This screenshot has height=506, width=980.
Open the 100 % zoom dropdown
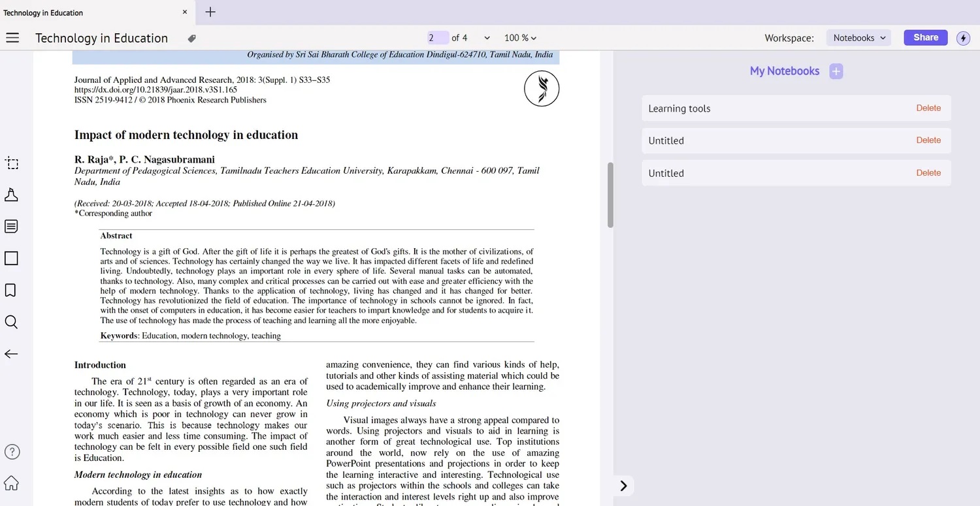[x=520, y=38]
